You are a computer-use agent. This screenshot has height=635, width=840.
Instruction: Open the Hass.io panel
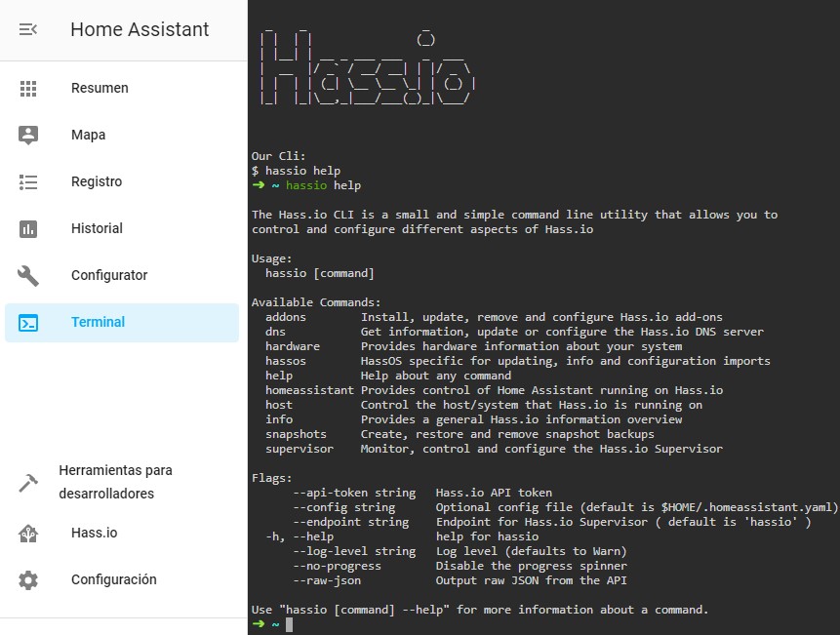[122, 534]
